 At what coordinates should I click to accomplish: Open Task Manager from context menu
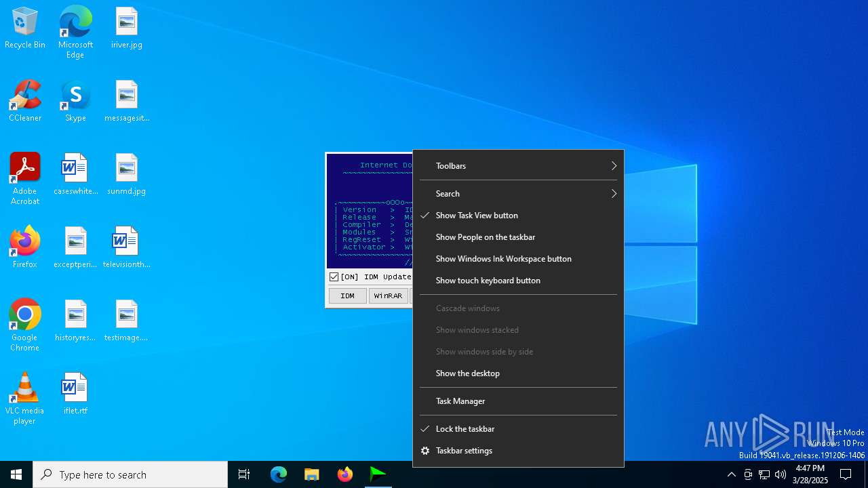[518, 401]
